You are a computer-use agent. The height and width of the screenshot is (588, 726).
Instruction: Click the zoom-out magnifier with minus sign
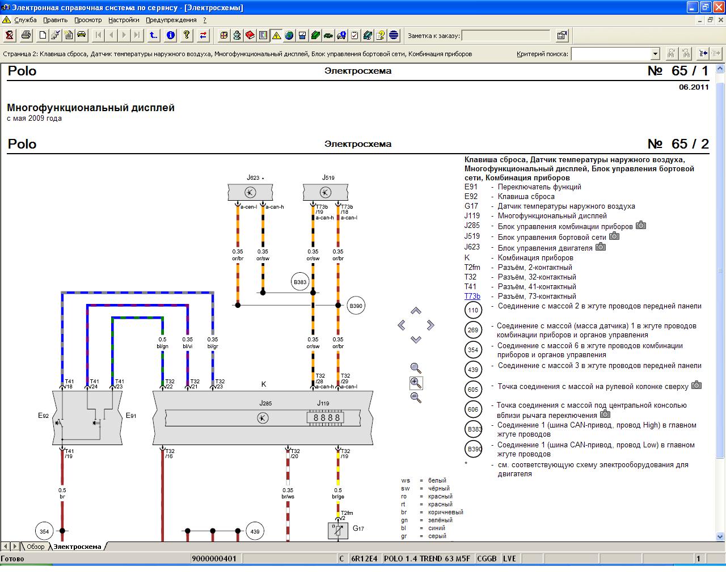coord(416,397)
